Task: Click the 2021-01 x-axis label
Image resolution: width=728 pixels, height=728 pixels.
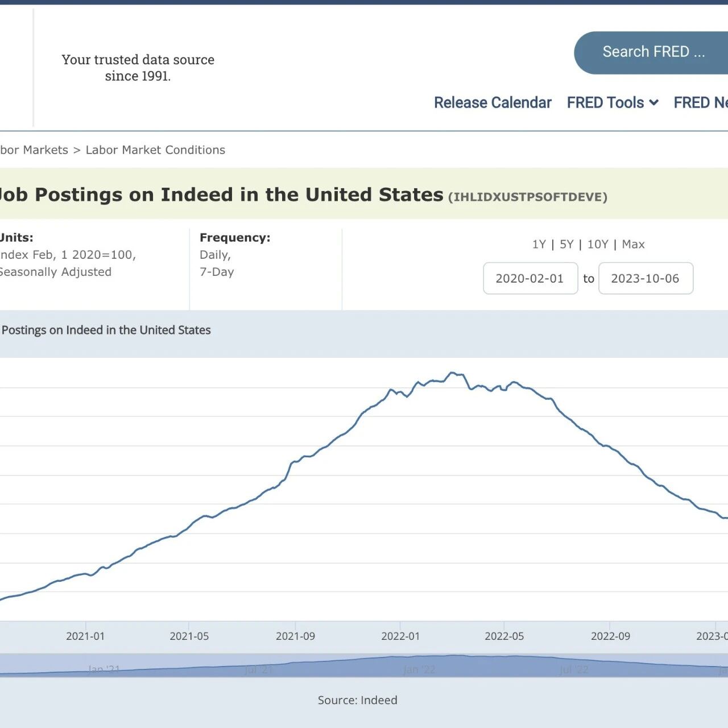Action: coord(85,636)
